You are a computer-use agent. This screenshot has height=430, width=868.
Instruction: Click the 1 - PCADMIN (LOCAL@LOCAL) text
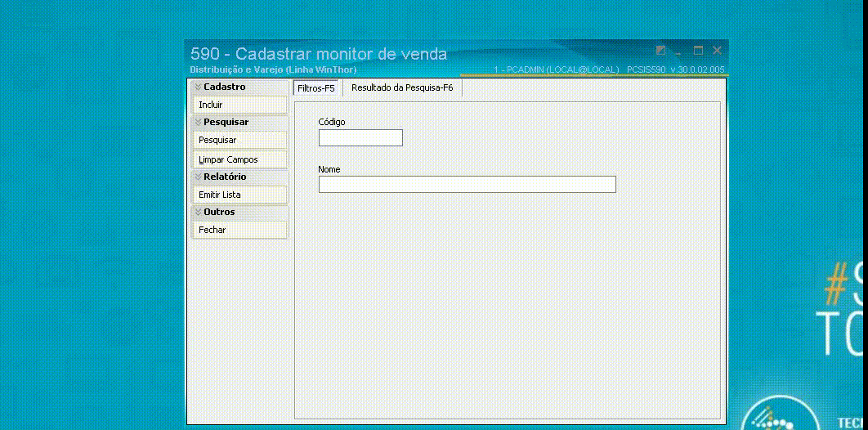(x=556, y=69)
